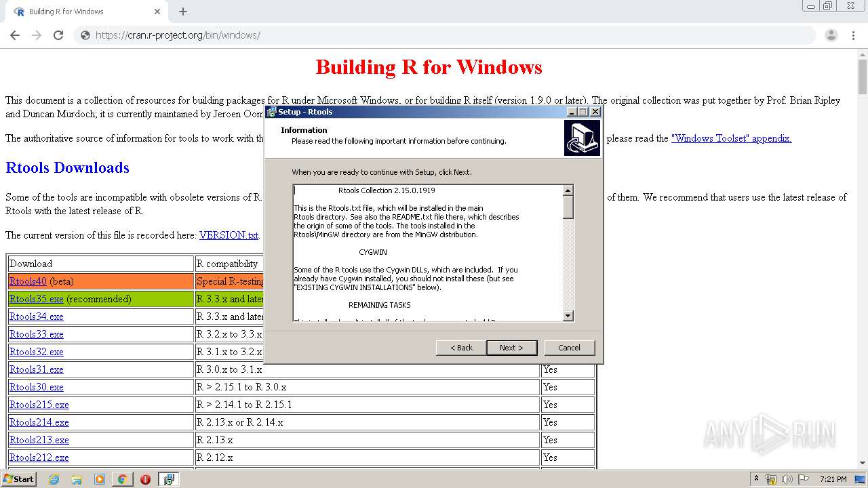Screen dimensions: 868x488
Task: Click the "R > 2.15.1 to R 3.0.x" cell
Action: click(367, 387)
